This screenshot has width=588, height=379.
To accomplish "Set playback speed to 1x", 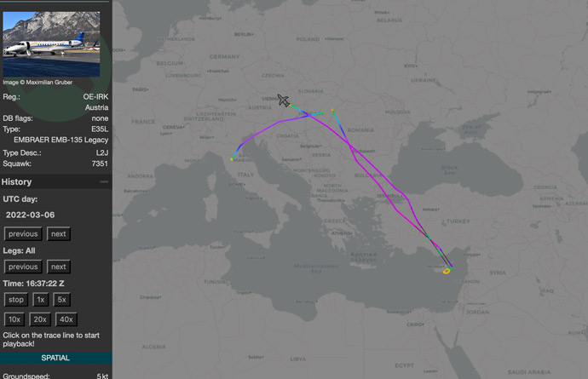I will tap(40, 300).
